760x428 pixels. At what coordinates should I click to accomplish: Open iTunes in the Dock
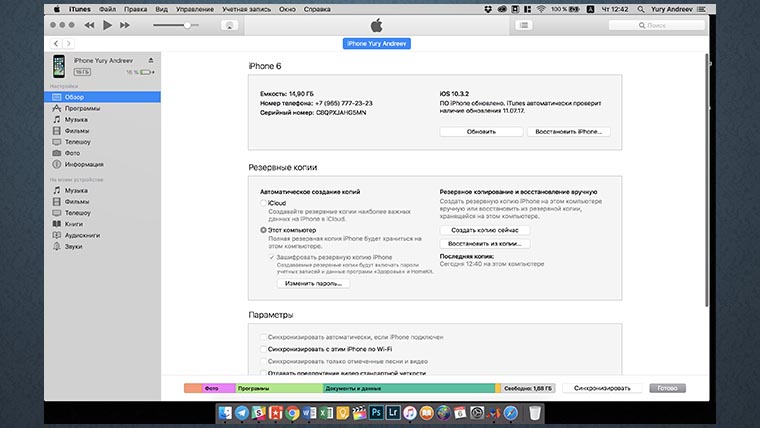pyautogui.click(x=410, y=413)
